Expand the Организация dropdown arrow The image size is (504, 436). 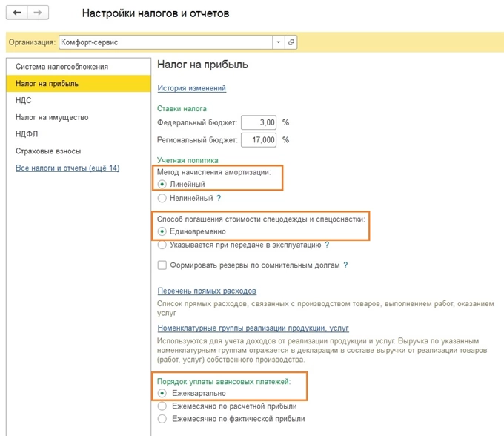279,42
